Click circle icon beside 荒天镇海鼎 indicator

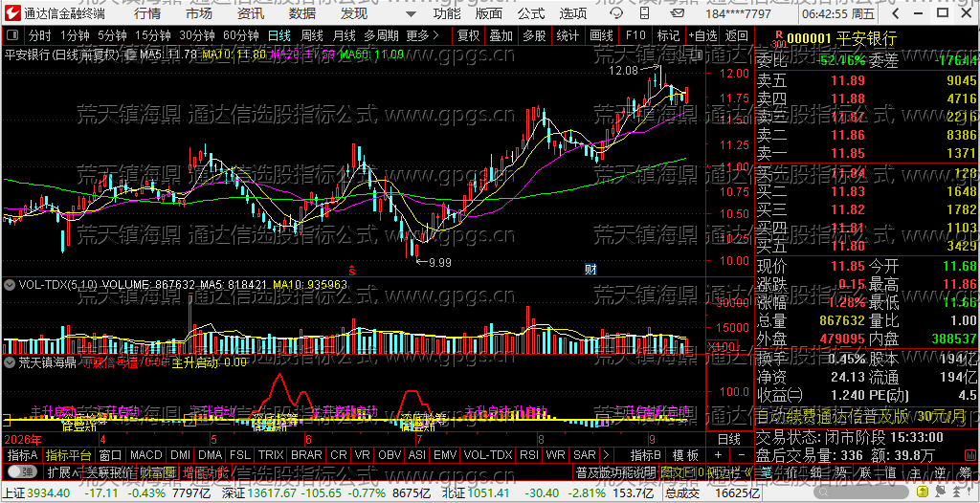10,361
